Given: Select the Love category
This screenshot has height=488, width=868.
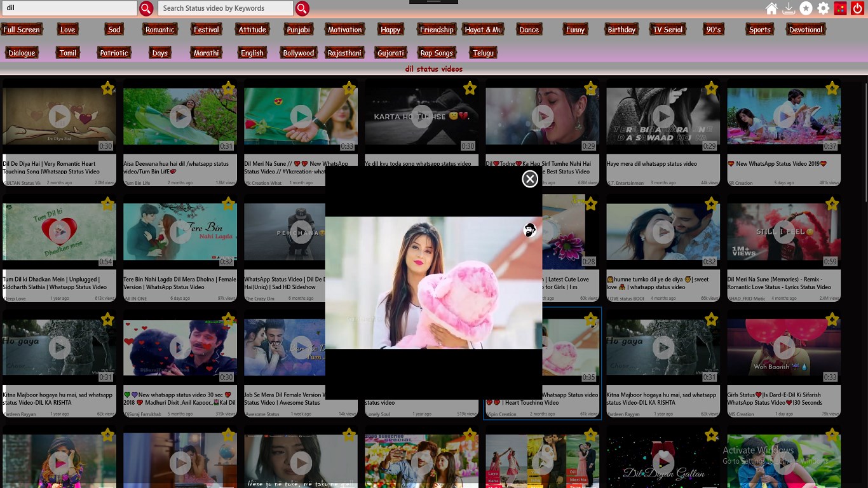Looking at the screenshot, I should pyautogui.click(x=67, y=30).
